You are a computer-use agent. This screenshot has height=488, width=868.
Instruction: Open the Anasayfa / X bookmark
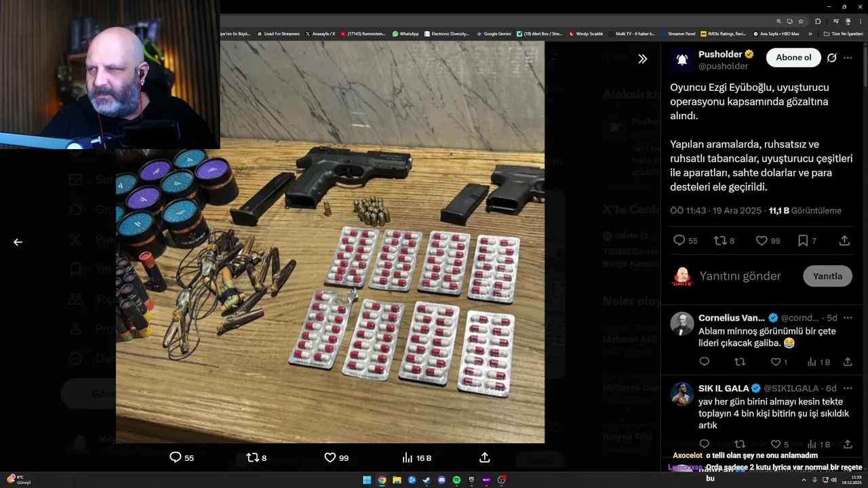(320, 33)
